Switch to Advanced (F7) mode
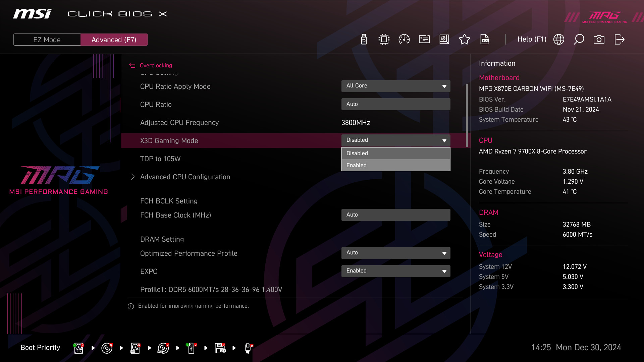This screenshot has width=644, height=362. point(114,40)
